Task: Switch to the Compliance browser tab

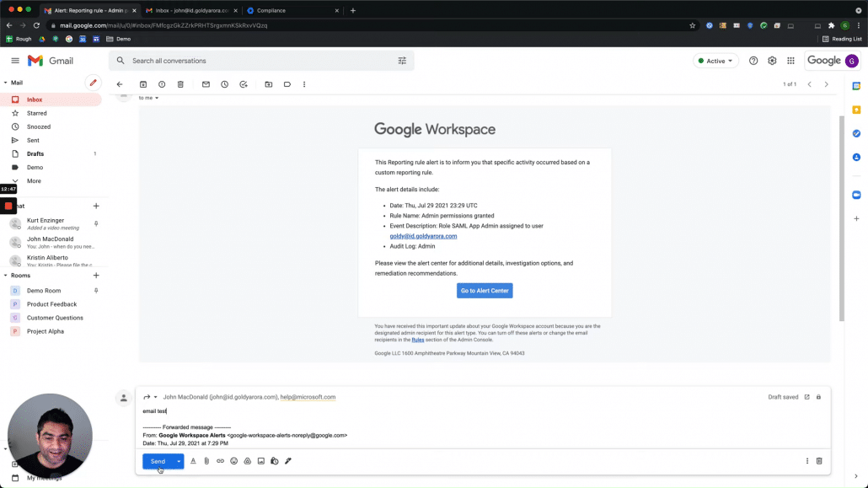Action: tap(292, 10)
